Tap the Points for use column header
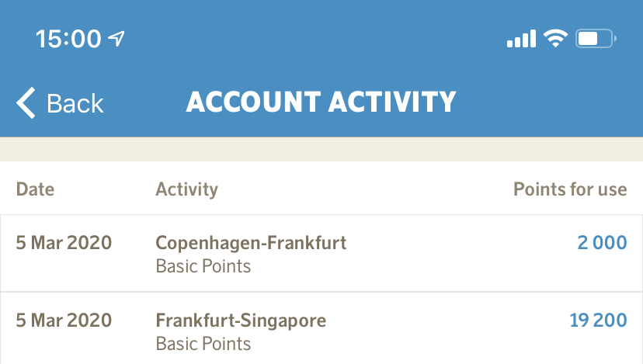The height and width of the screenshot is (364, 643). pyautogui.click(x=570, y=189)
